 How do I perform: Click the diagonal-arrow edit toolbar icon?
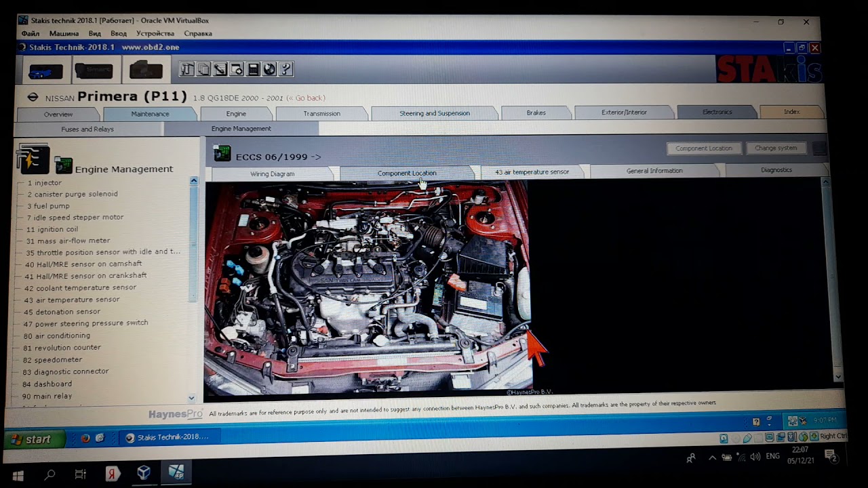220,69
